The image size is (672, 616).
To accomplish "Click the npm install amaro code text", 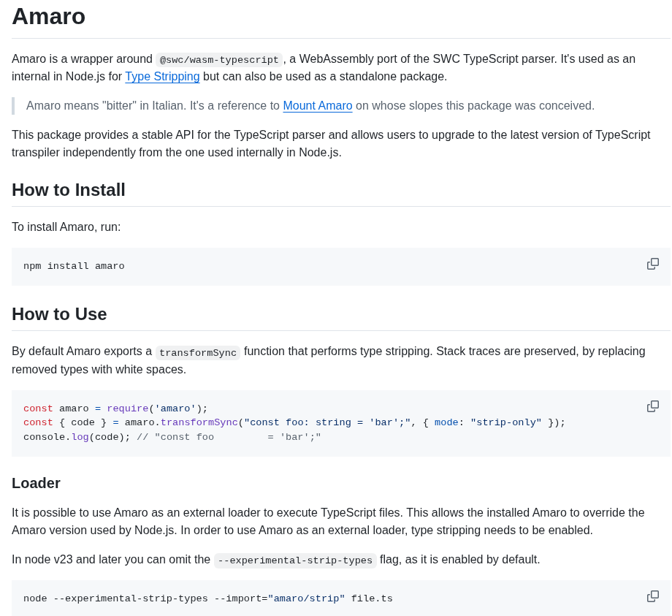I will tap(75, 266).
